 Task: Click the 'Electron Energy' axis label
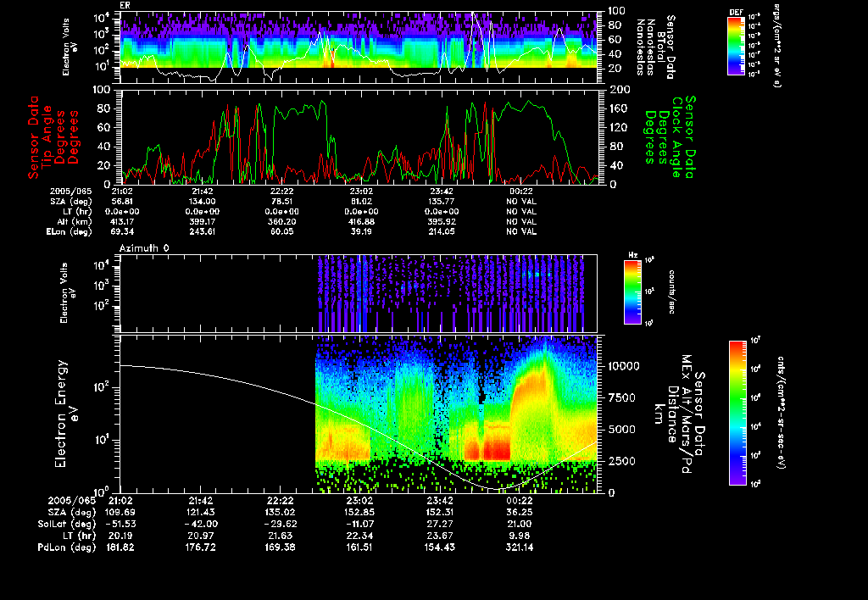pyautogui.click(x=61, y=414)
